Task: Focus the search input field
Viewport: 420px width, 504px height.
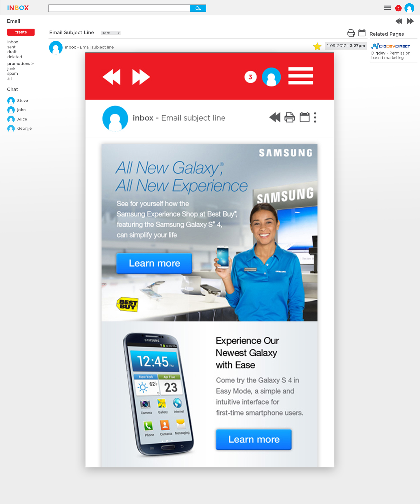Action: coord(119,8)
